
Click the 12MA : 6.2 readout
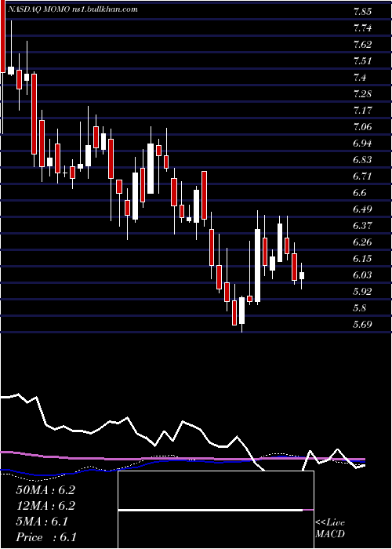(45, 506)
